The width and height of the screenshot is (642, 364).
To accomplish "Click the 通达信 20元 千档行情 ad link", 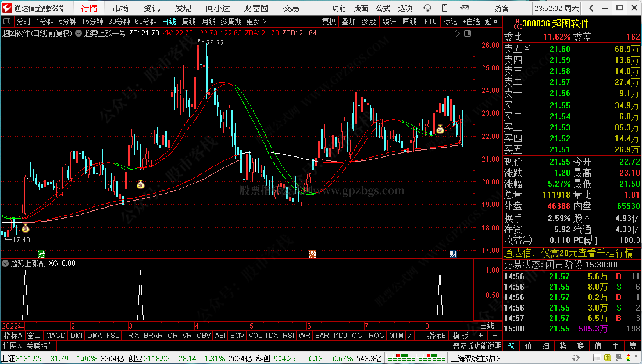I will [568, 253].
